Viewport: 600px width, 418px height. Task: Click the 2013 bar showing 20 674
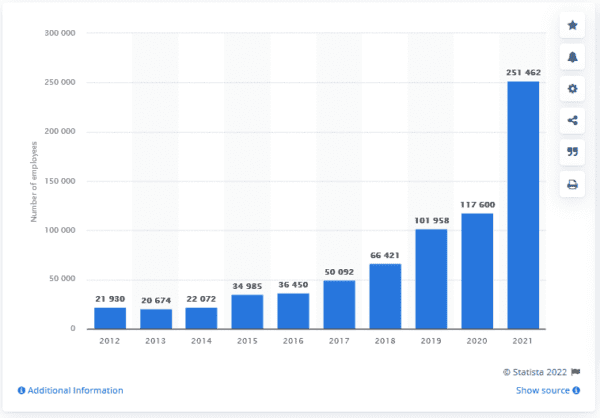(157, 319)
